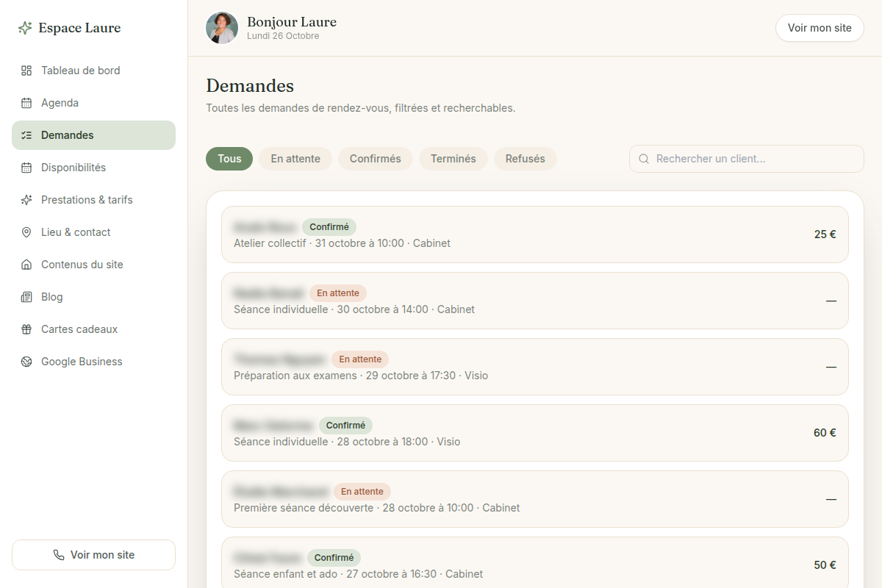
Task: Navigate to Prestations & tarifs
Action: tap(93, 200)
